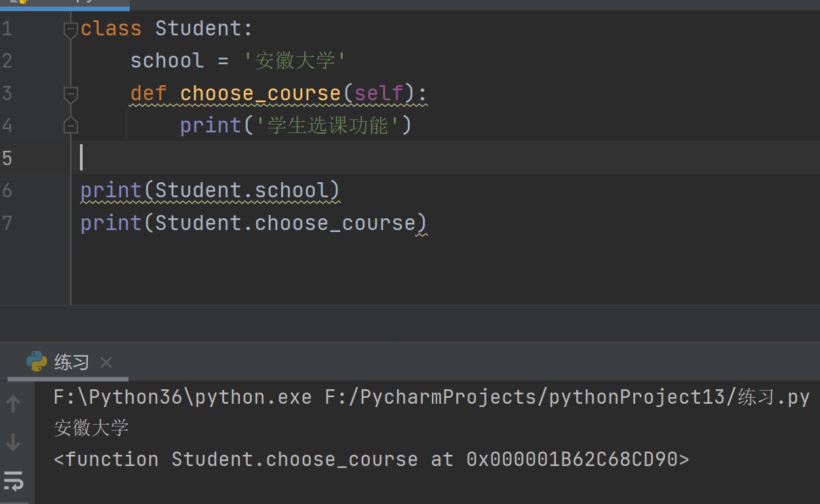The image size is (820, 504).
Task: Collapse the class Student fold marker
Action: pos(71,29)
